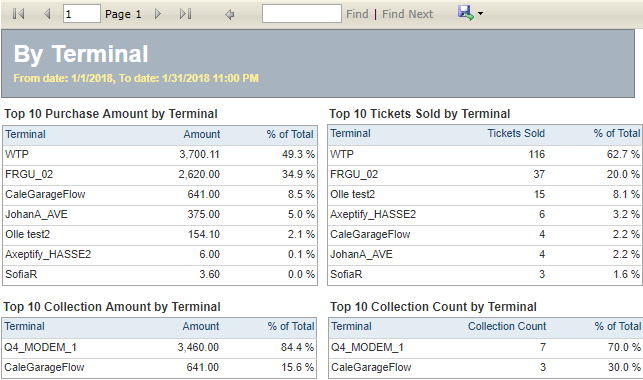Viewport: 643px width, 380px height.
Task: Select the Tickets Sold column header
Action: point(516,133)
